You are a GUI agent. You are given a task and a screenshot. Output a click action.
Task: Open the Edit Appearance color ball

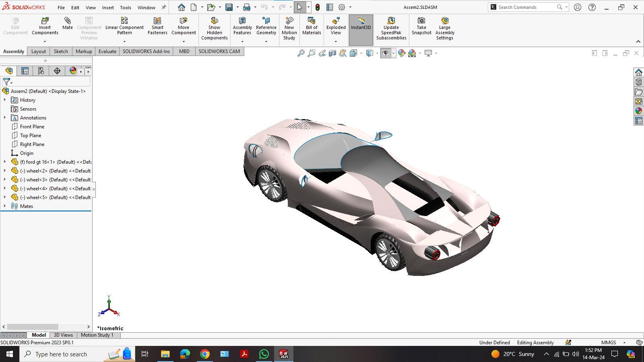(x=401, y=53)
